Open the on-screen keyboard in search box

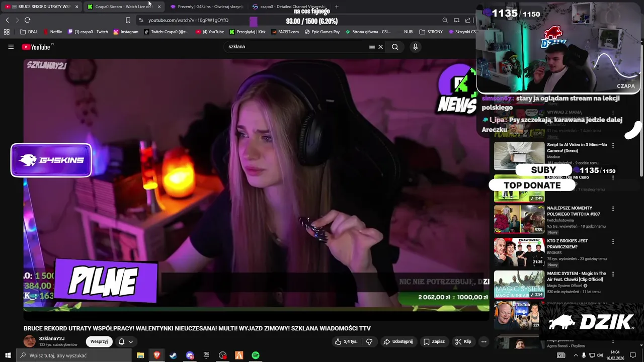coord(372,47)
